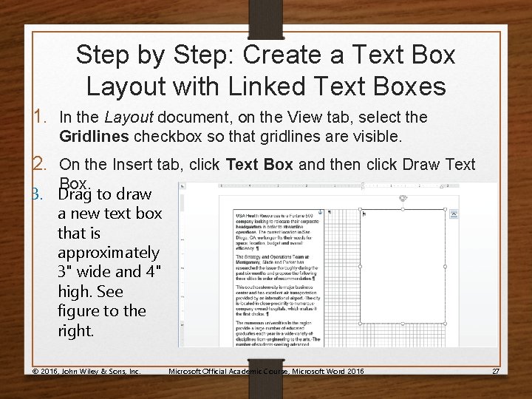The width and height of the screenshot is (532, 399).
Task: Select the top-right sizing handle of new text box
Action: pyautogui.click(x=445, y=209)
